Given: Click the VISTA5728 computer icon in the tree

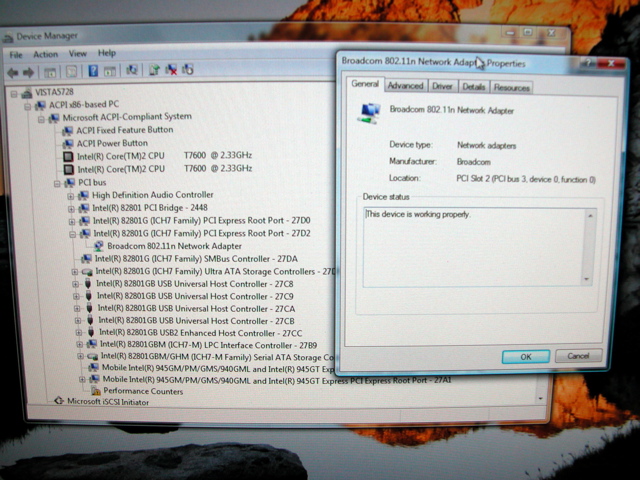Looking at the screenshot, I should [x=27, y=93].
